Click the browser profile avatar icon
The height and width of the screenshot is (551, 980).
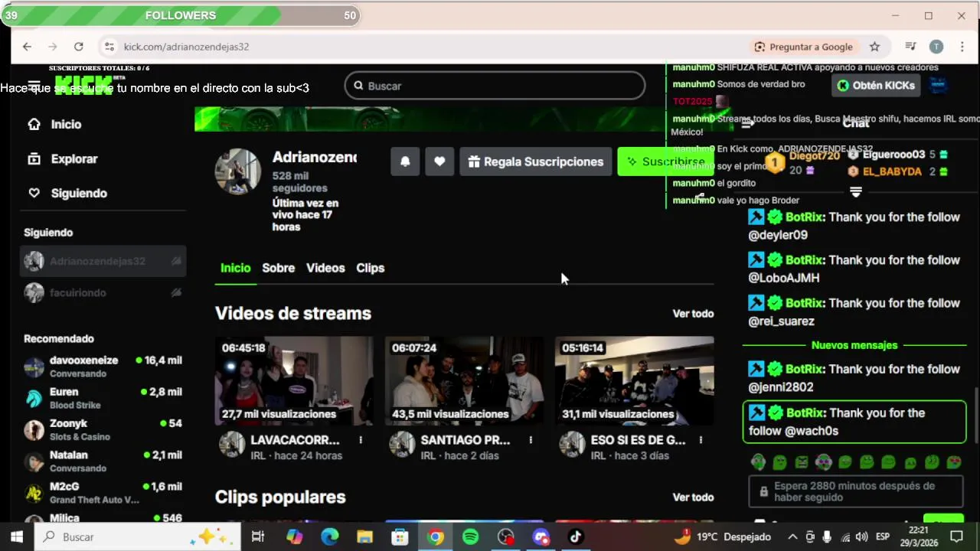(936, 47)
